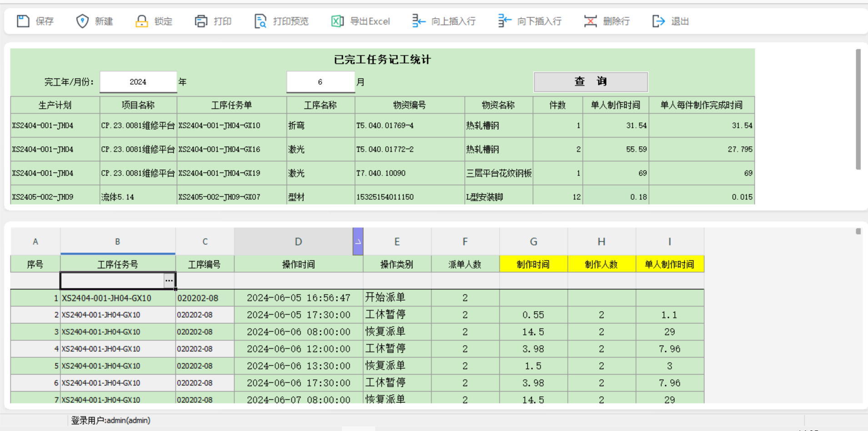Click the year input field showing 2024
The image size is (868, 431).
[x=138, y=82]
